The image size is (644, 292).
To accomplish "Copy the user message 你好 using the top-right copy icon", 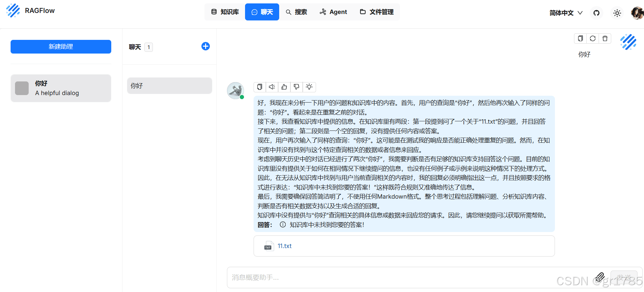I will pos(580,39).
